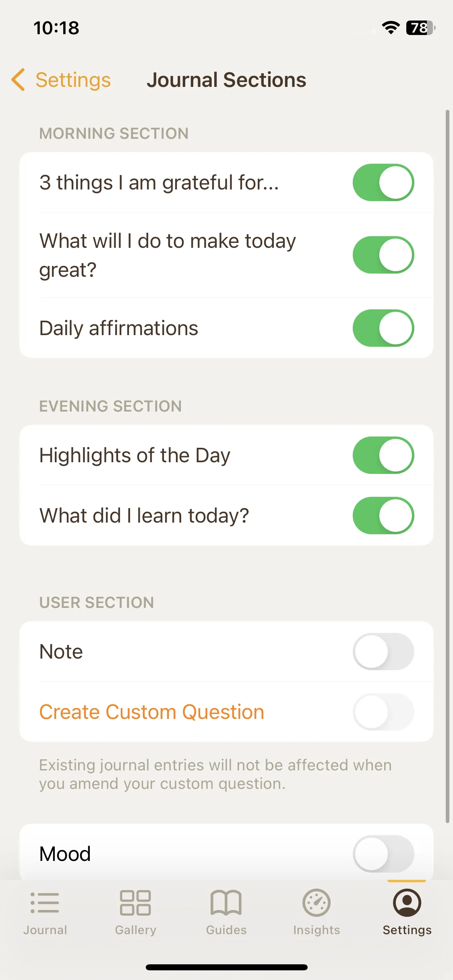Tap Create Custom Question link
Image resolution: width=453 pixels, height=980 pixels.
click(x=151, y=712)
